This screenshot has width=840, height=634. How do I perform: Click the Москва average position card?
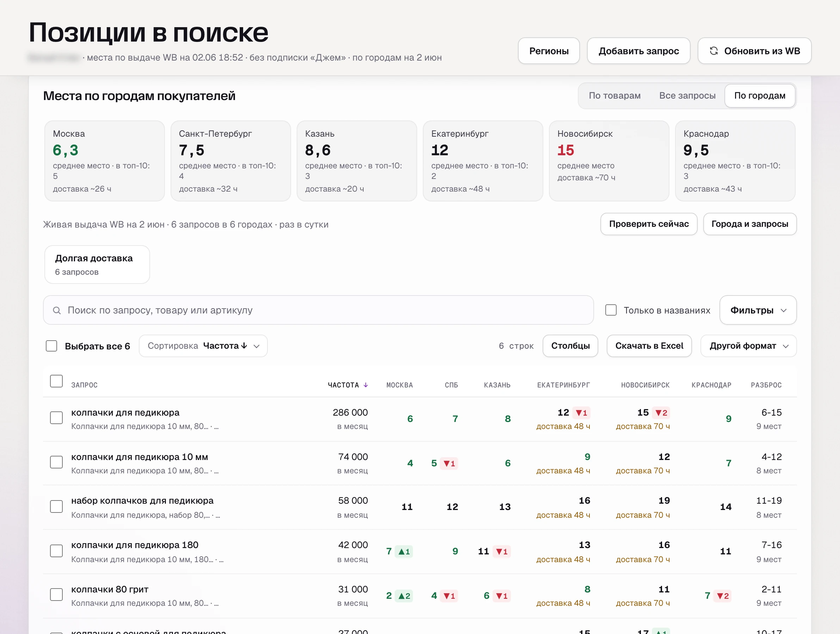(104, 161)
